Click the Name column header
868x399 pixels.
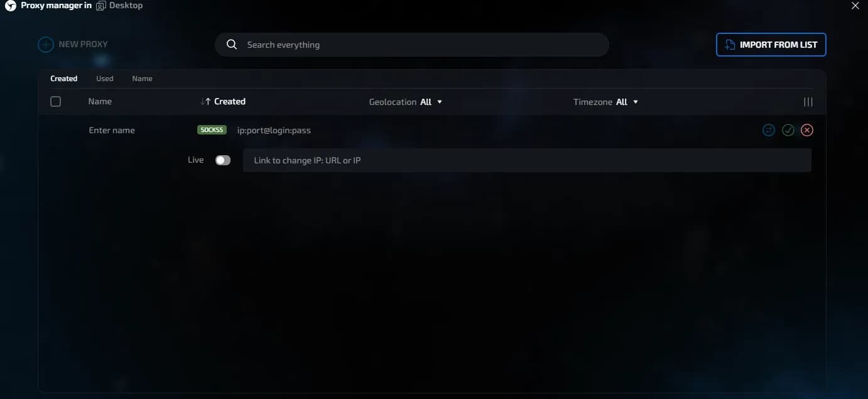pos(100,101)
